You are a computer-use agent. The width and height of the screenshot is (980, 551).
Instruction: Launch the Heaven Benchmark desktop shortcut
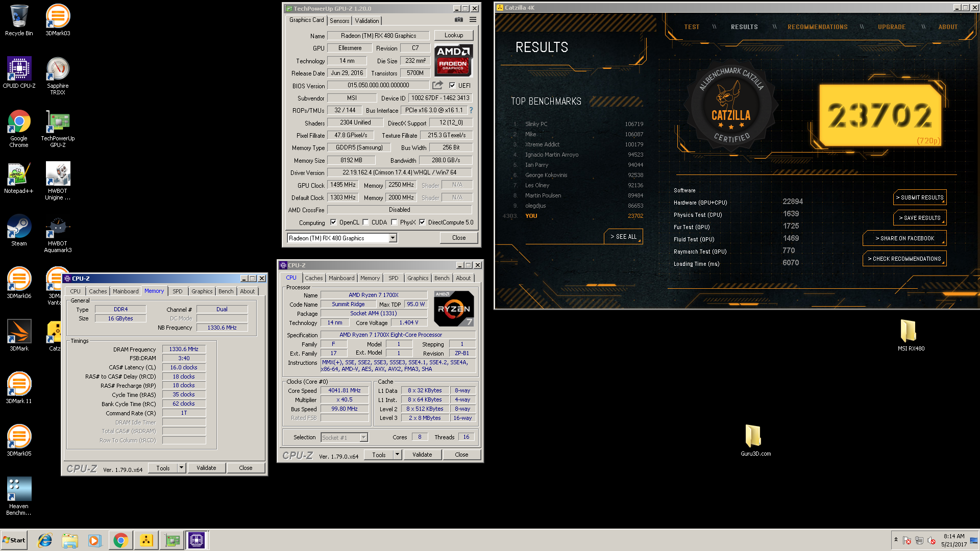(19, 496)
